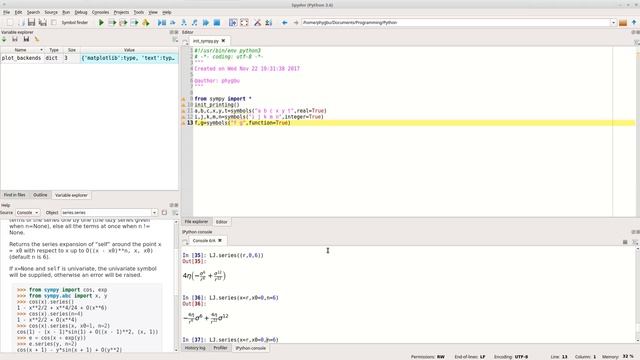Switch to the Outline tab
Screen dimensions: 640x360
point(40,195)
